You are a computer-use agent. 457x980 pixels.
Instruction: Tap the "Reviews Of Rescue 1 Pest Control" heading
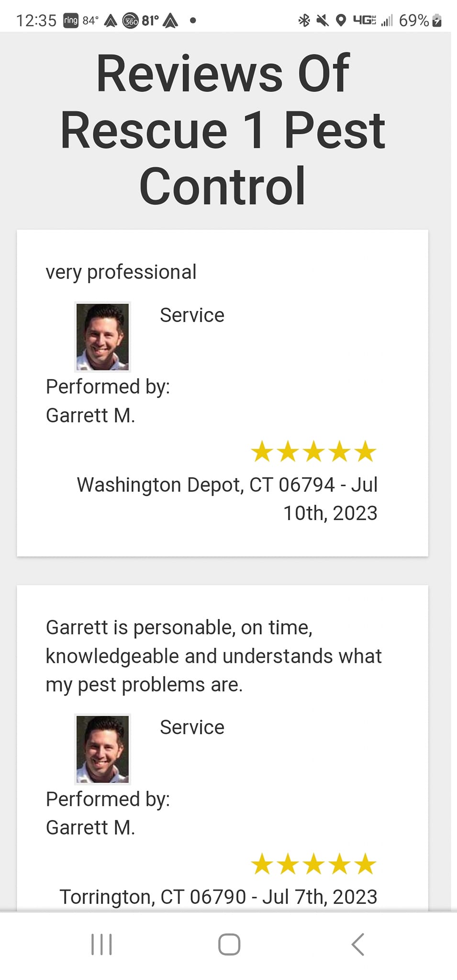[223, 129]
